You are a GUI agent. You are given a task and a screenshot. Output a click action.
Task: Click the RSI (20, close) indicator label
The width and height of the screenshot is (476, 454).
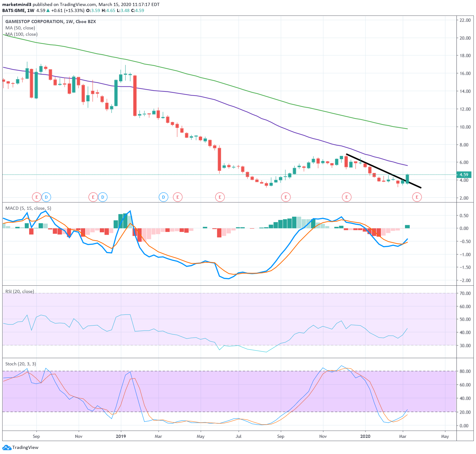20,291
